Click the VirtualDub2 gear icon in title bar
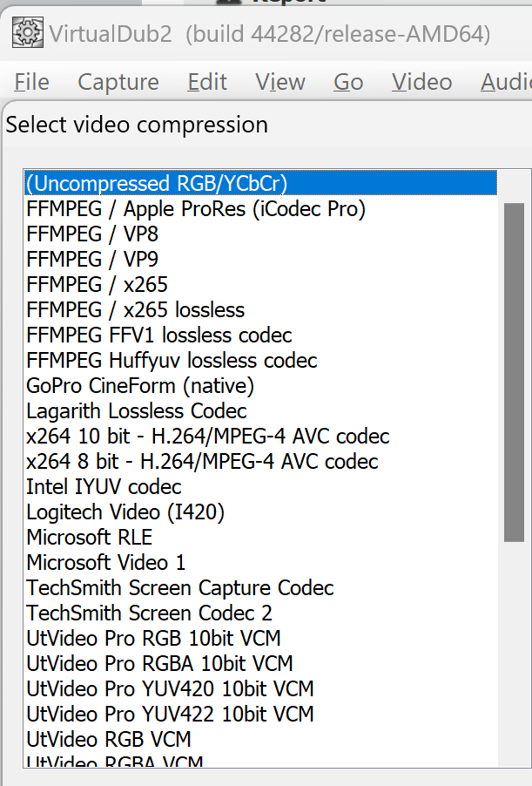 [x=27, y=34]
